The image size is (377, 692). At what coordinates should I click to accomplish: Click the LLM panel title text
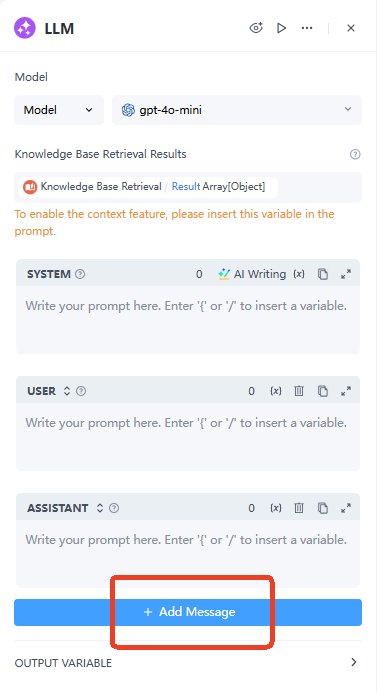(59, 28)
